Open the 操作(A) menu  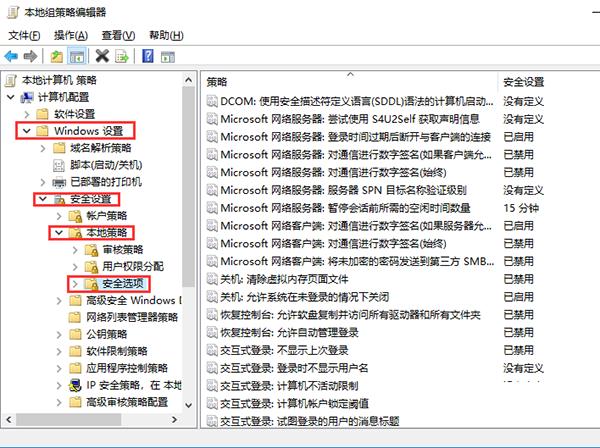pyautogui.click(x=71, y=36)
